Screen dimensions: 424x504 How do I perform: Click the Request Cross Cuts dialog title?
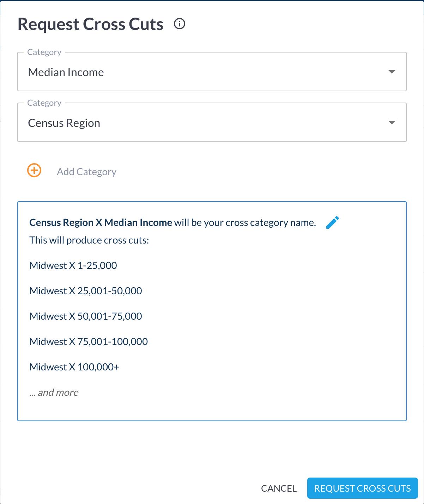click(x=90, y=24)
